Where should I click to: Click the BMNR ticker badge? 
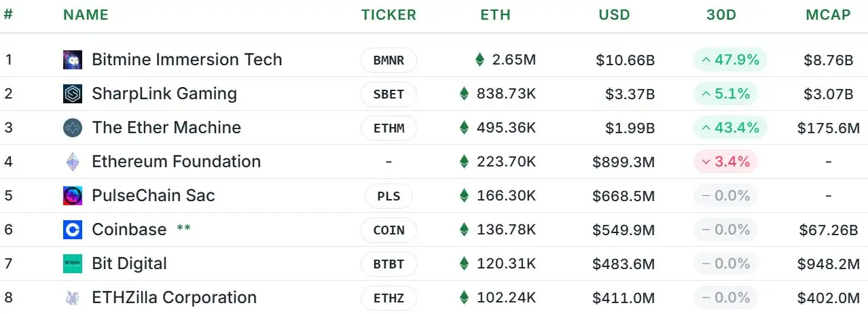[388, 60]
